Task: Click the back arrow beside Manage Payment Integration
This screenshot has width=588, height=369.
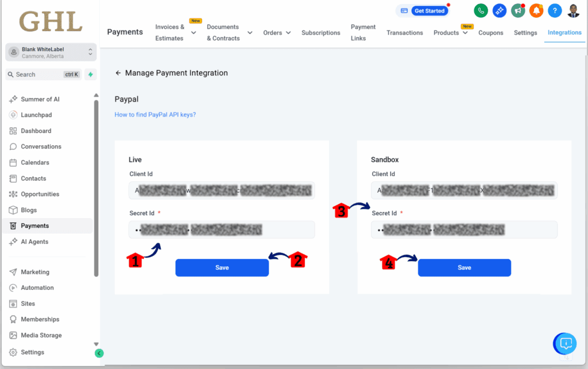Action: pos(118,73)
